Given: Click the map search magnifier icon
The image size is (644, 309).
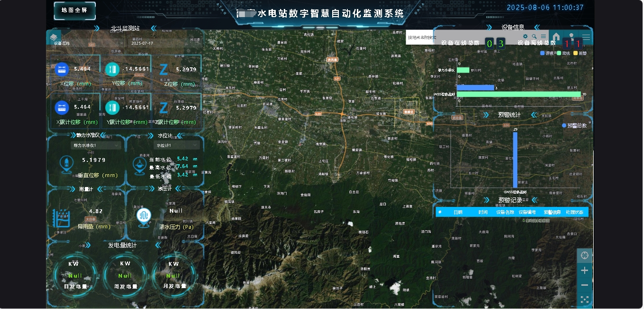Looking at the screenshot, I should 534,37.
